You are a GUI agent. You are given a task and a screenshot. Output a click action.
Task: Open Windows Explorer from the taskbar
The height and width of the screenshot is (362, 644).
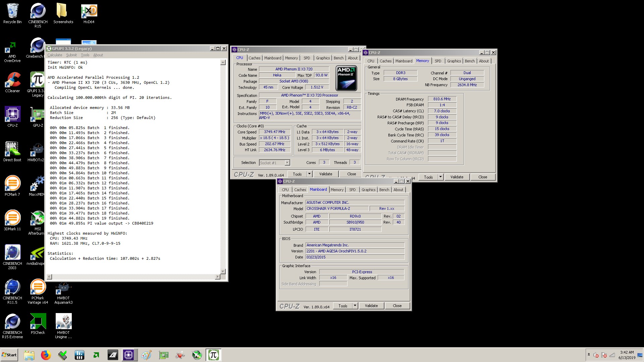click(29, 355)
